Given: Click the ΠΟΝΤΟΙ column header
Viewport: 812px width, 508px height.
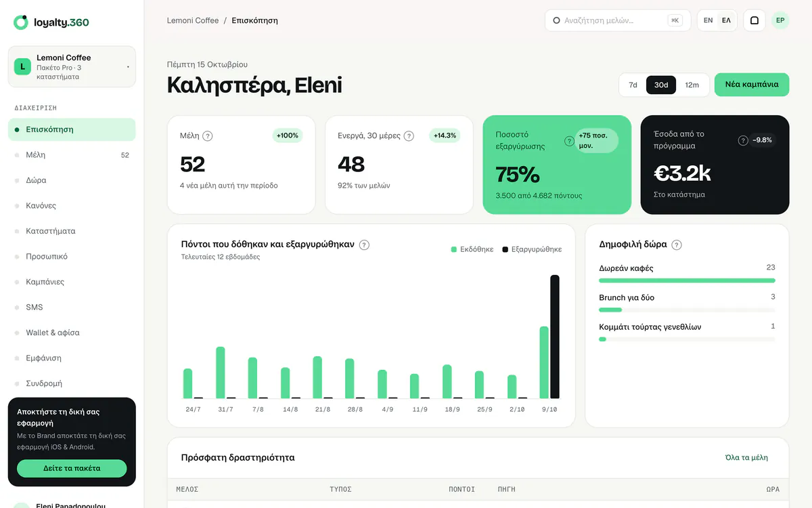Looking at the screenshot, I should (x=462, y=489).
